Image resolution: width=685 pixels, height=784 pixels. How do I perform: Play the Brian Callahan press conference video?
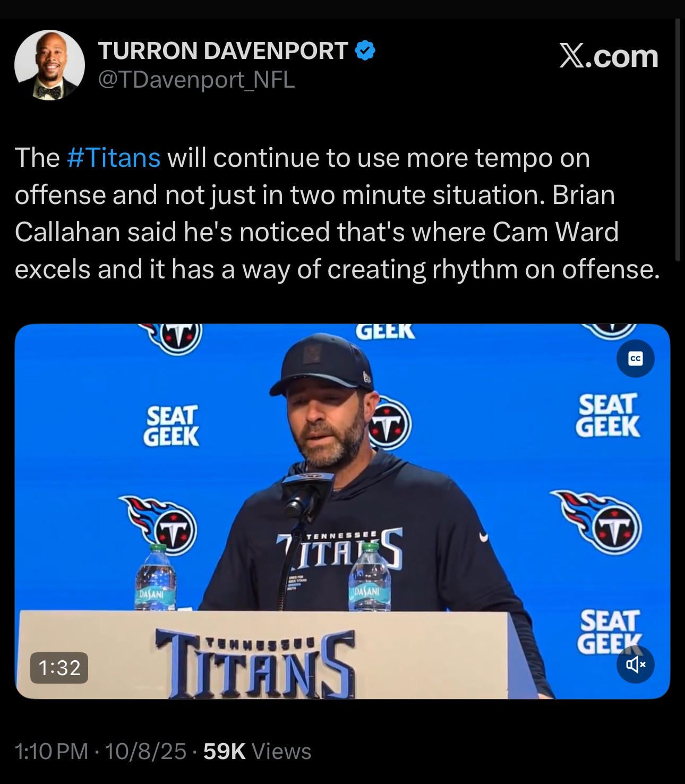(343, 511)
